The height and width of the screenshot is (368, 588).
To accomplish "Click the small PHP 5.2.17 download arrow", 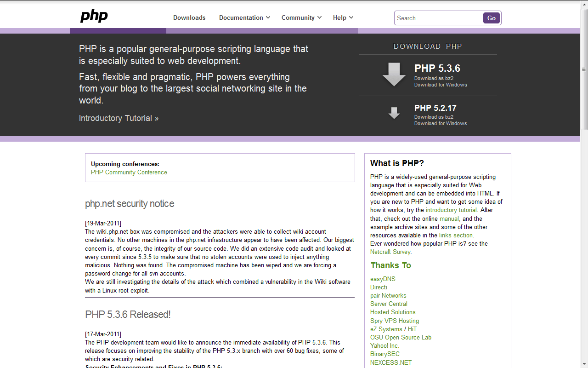I will click(x=394, y=113).
